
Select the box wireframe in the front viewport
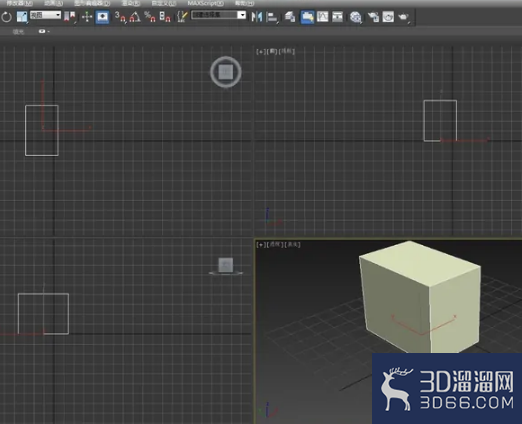440,121
